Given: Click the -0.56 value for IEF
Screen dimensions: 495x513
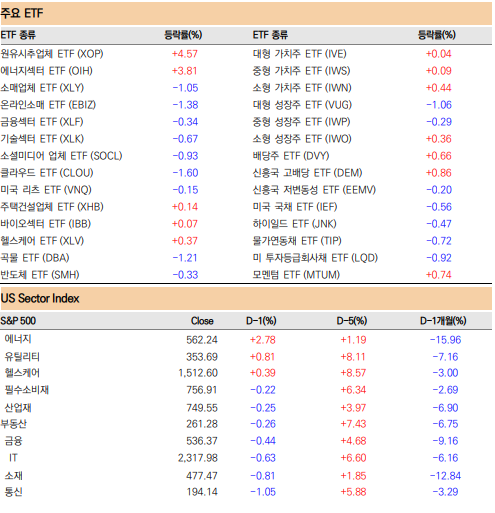Looking at the screenshot, I should (x=439, y=207).
